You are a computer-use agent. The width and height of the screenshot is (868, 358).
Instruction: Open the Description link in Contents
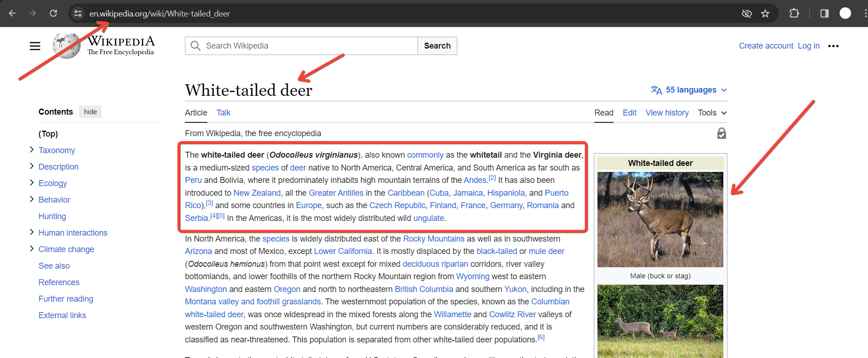pos(59,167)
